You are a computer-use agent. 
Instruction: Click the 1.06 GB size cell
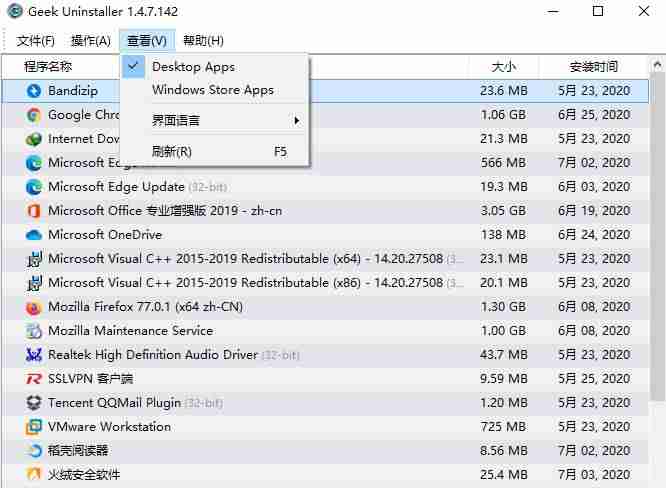(503, 115)
